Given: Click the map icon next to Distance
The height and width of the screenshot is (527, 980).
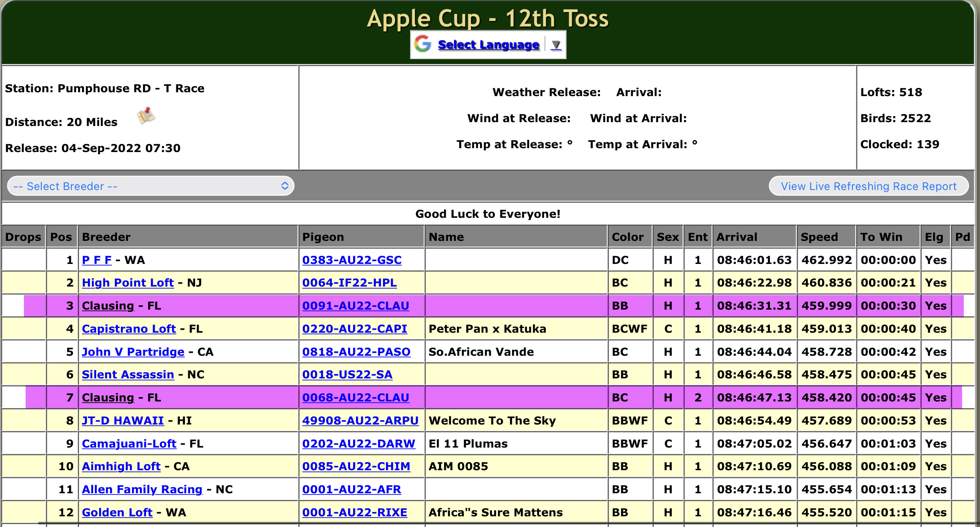Looking at the screenshot, I should tap(146, 115).
